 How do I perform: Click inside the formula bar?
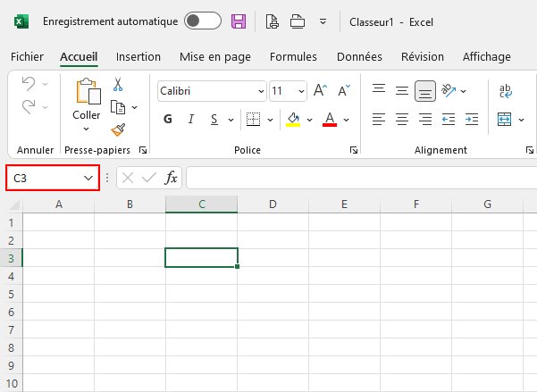tap(362, 178)
